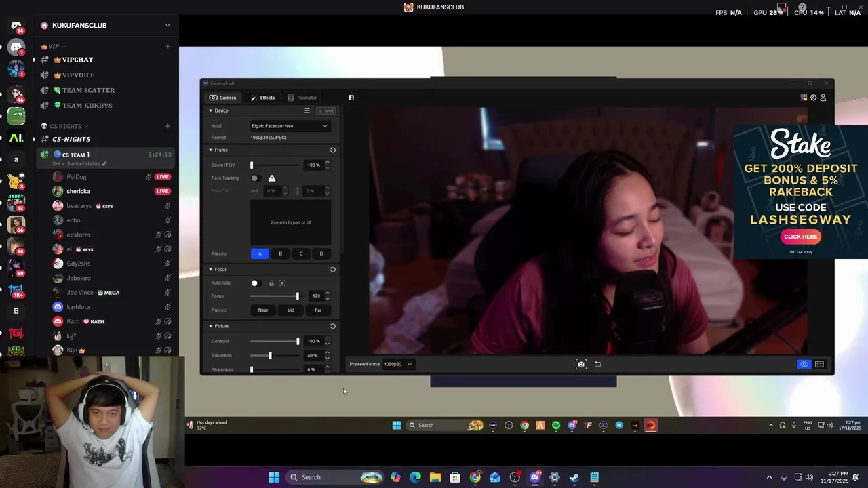Collapse the Picture section

(x=210, y=326)
